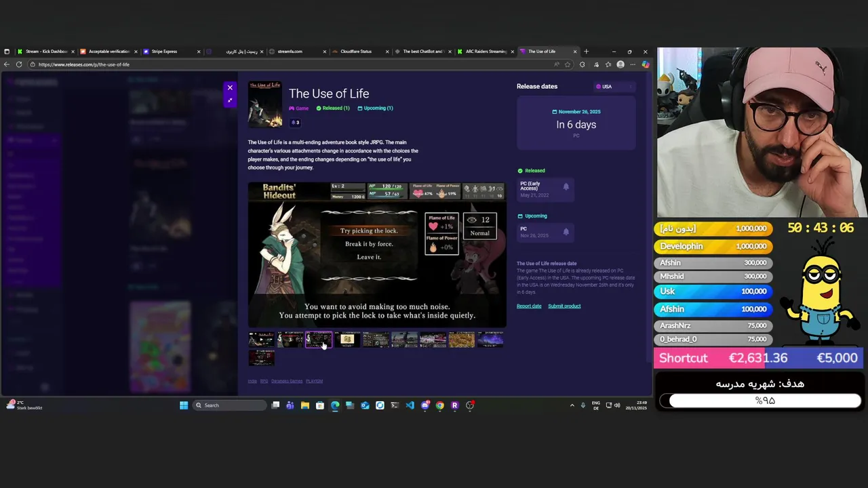This screenshot has width=868, height=488.
Task: Open the RPG tag link
Action: coord(264,381)
